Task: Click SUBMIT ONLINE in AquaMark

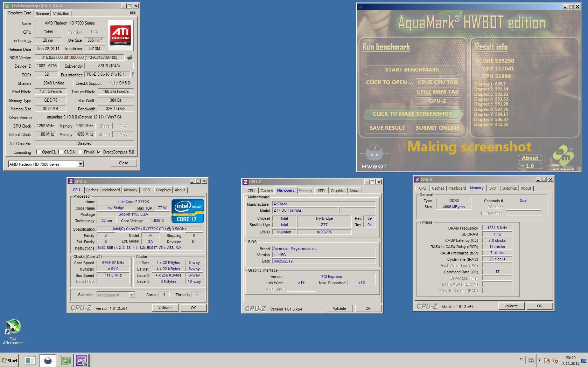Action: tap(437, 128)
